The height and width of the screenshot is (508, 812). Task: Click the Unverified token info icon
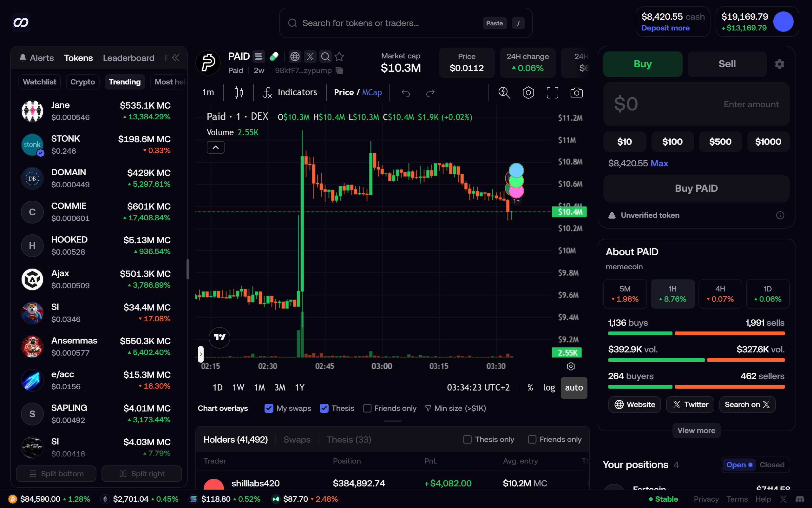pyautogui.click(x=780, y=215)
